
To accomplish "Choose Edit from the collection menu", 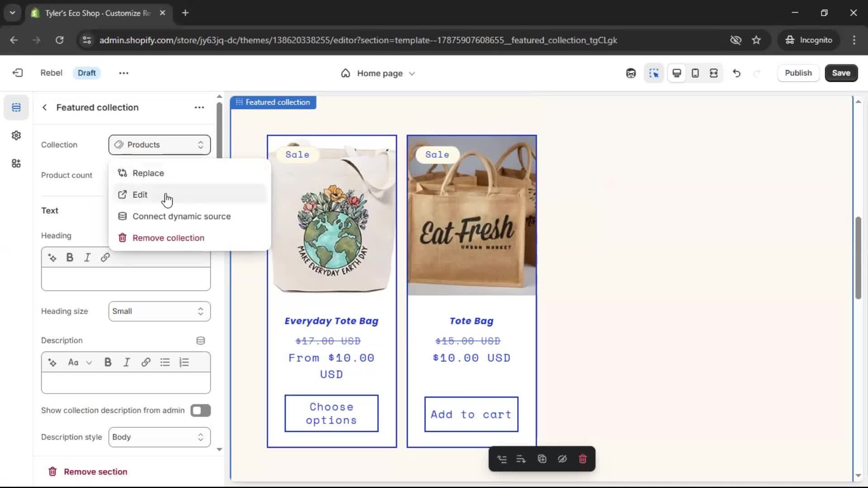I will 140,195.
